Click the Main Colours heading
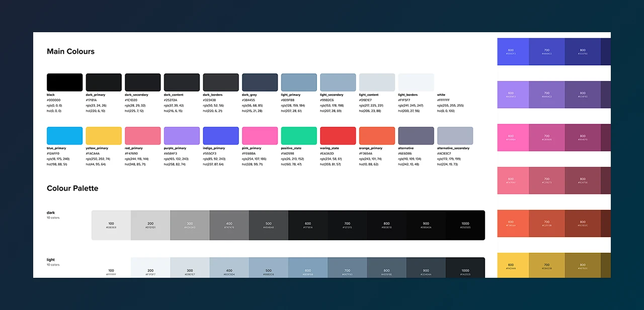Screen dimensions: 644x310 click(x=70, y=51)
